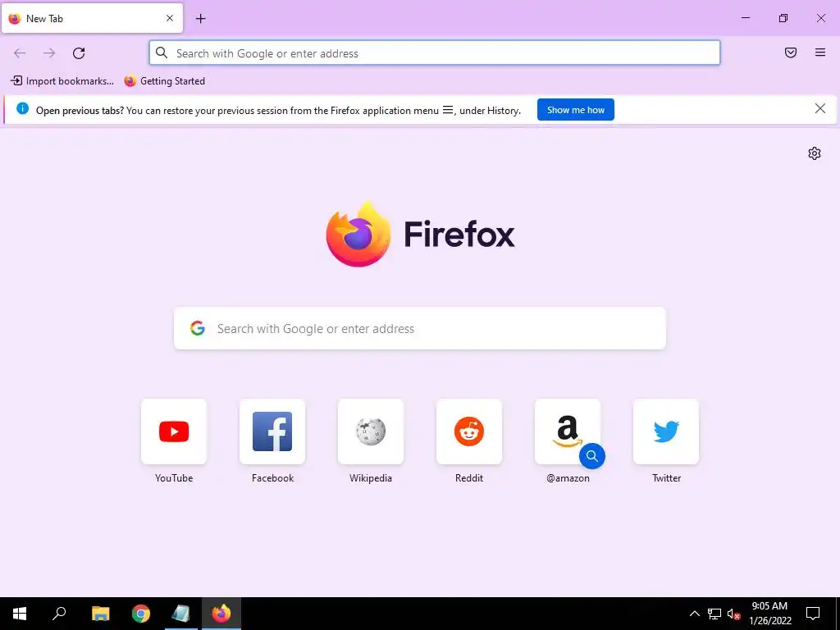
Task: Restore down the Firefox window
Action: (x=783, y=18)
